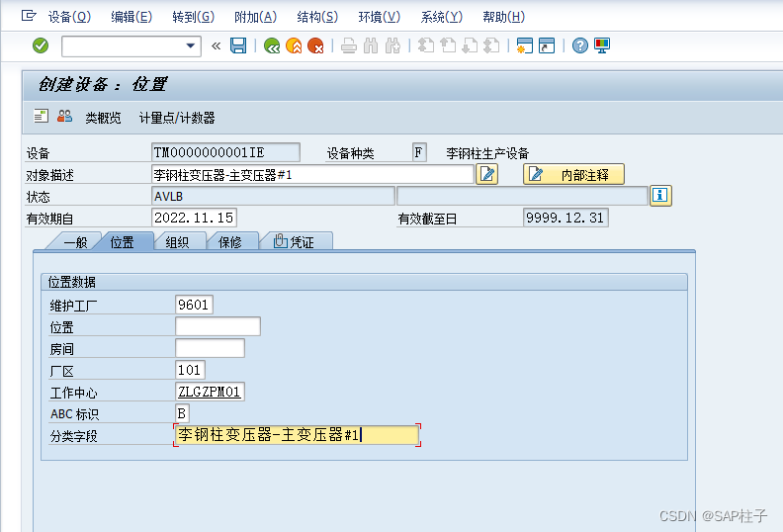
Task: Open the 设备(Q) menu
Action: [x=69, y=17]
